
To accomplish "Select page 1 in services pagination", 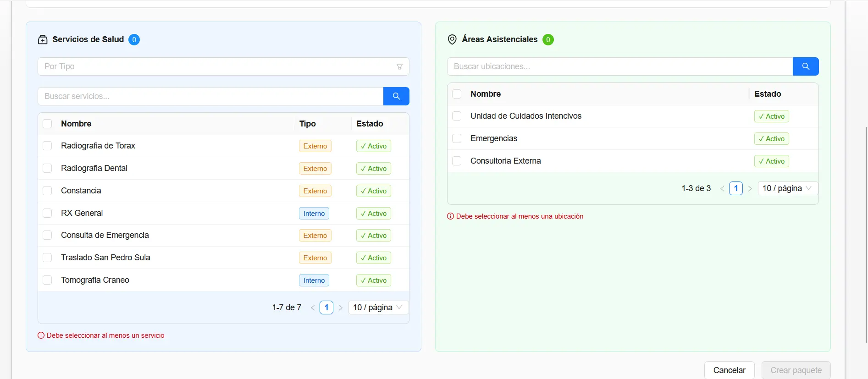I will pyautogui.click(x=326, y=308).
